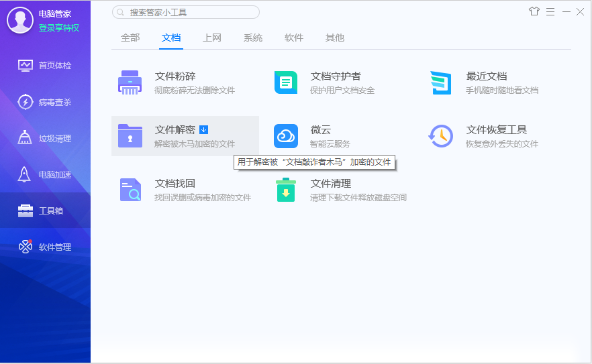Click the 文档守护者 title
Viewport: 592px width, 364px height.
tap(336, 76)
